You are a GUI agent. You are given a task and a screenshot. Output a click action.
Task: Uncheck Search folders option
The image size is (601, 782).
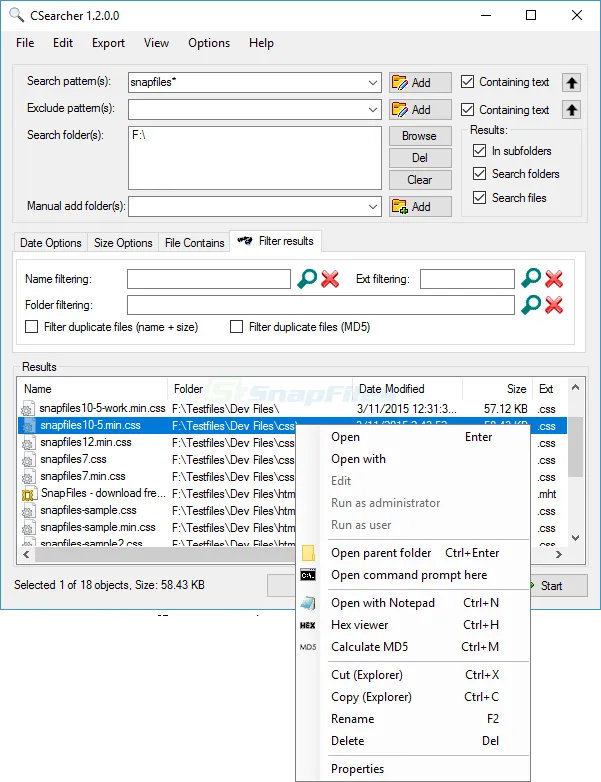(479, 174)
